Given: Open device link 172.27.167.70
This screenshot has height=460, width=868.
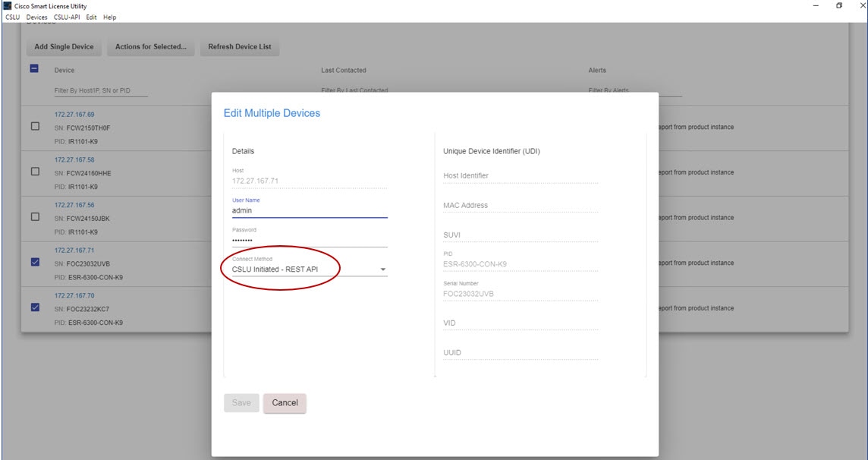Looking at the screenshot, I should [74, 296].
